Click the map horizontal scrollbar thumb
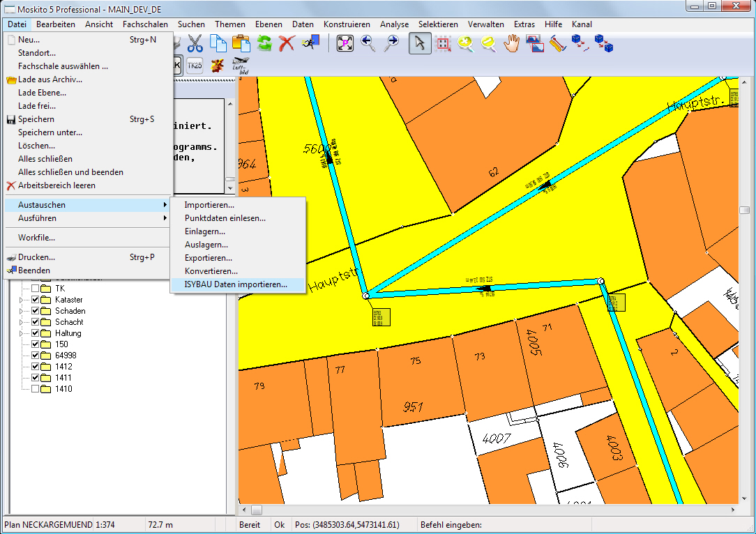The width and height of the screenshot is (756, 534). [x=257, y=510]
